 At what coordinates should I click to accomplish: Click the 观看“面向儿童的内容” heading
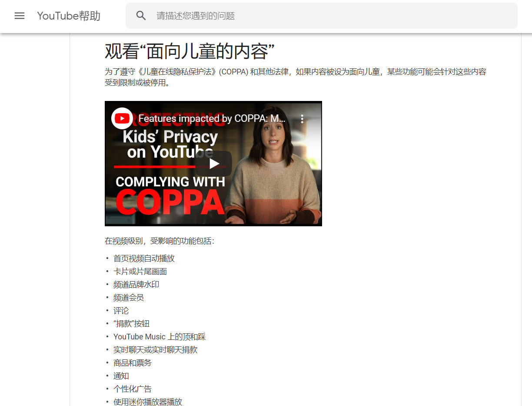point(190,51)
